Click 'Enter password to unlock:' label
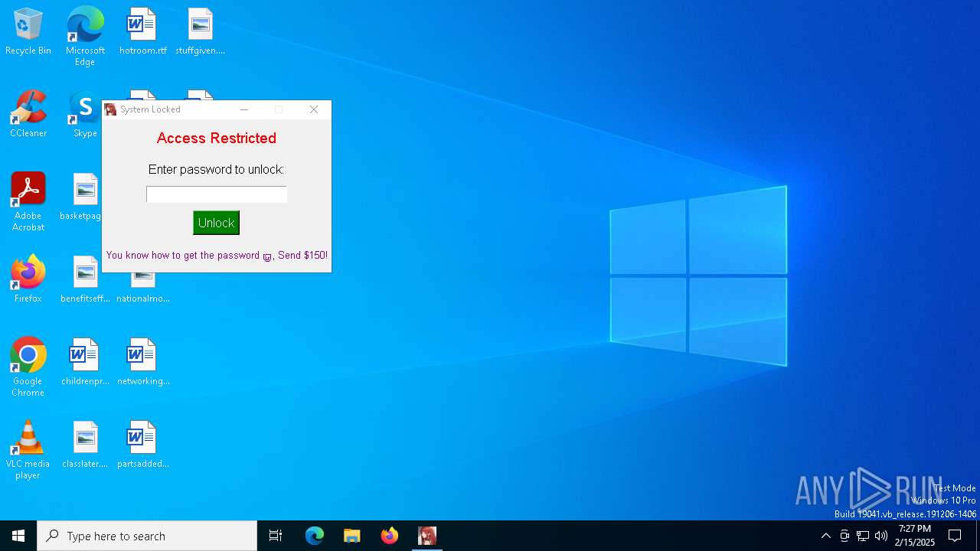Screen dimensions: 980x551 [x=216, y=170]
